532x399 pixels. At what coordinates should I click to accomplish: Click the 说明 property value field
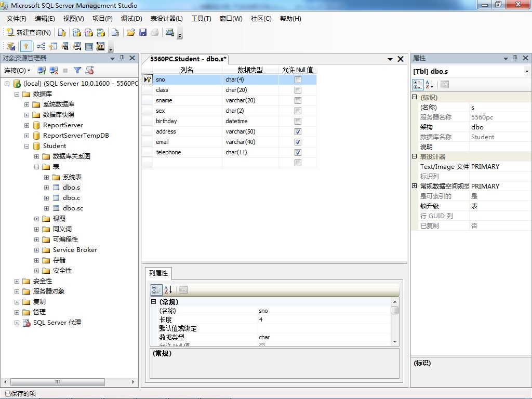point(500,147)
